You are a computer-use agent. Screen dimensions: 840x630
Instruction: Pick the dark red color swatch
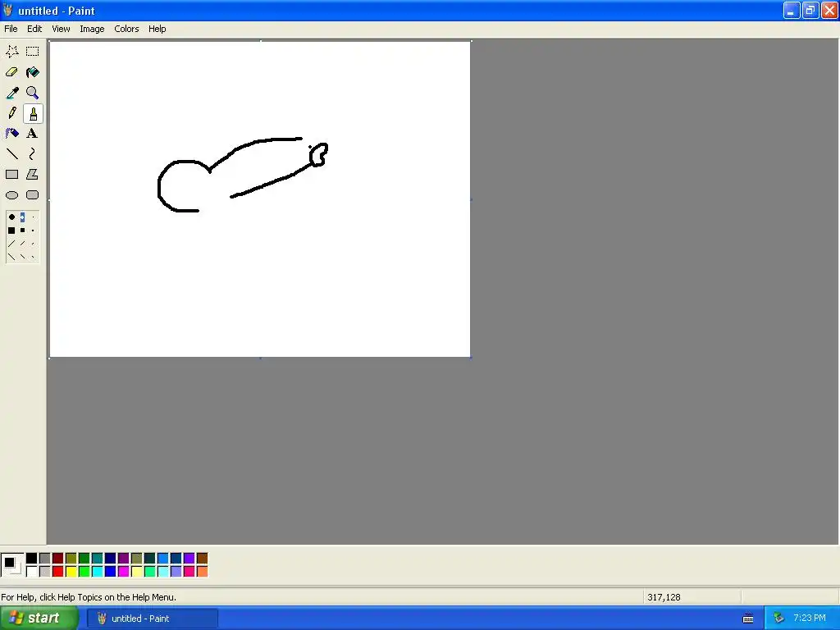(58, 559)
